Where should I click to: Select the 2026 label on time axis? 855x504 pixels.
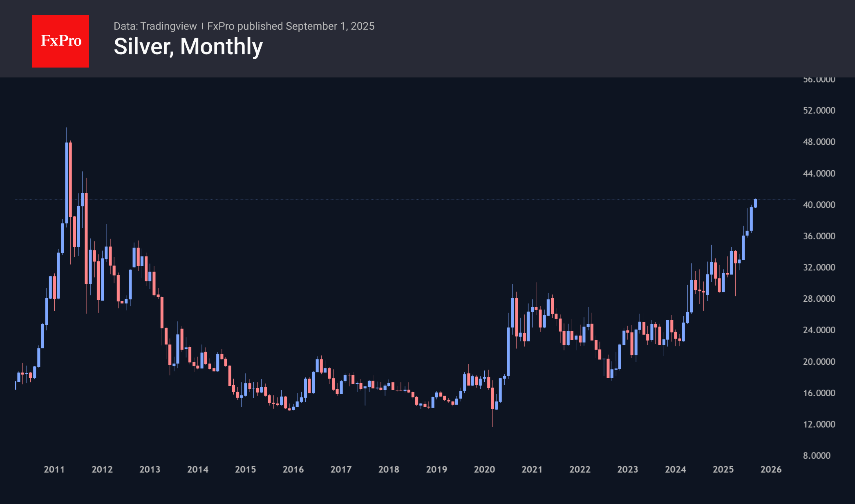tap(771, 469)
